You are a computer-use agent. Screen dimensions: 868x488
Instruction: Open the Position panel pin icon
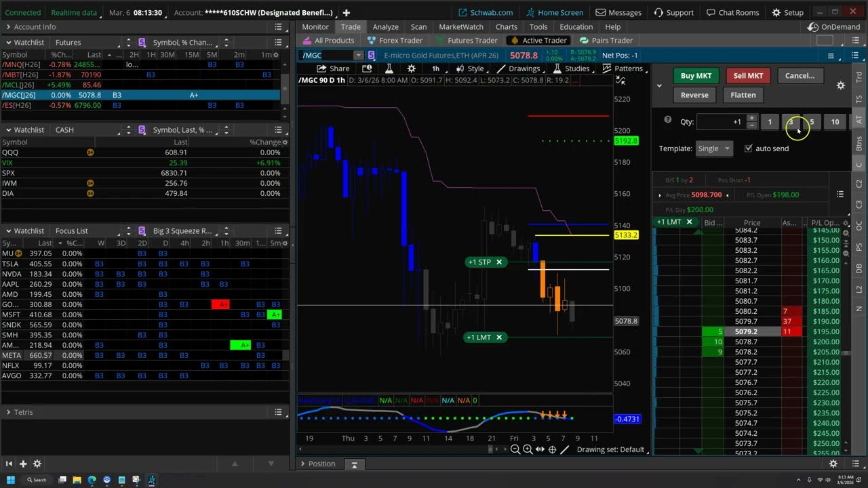coord(354,464)
